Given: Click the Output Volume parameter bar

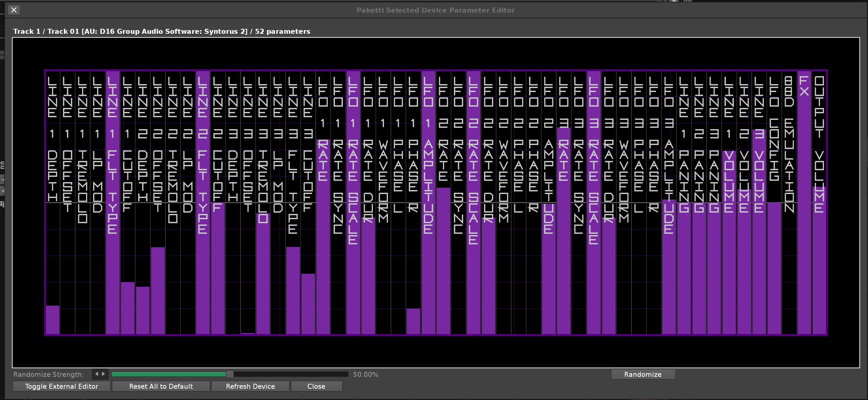Looking at the screenshot, I should pos(819,263).
